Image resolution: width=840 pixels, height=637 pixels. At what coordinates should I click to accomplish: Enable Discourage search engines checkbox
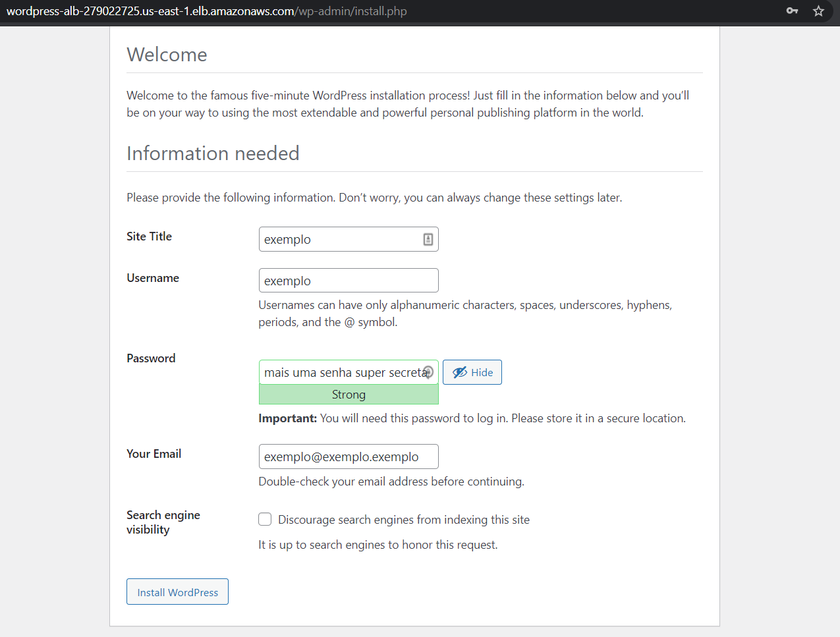(x=265, y=519)
